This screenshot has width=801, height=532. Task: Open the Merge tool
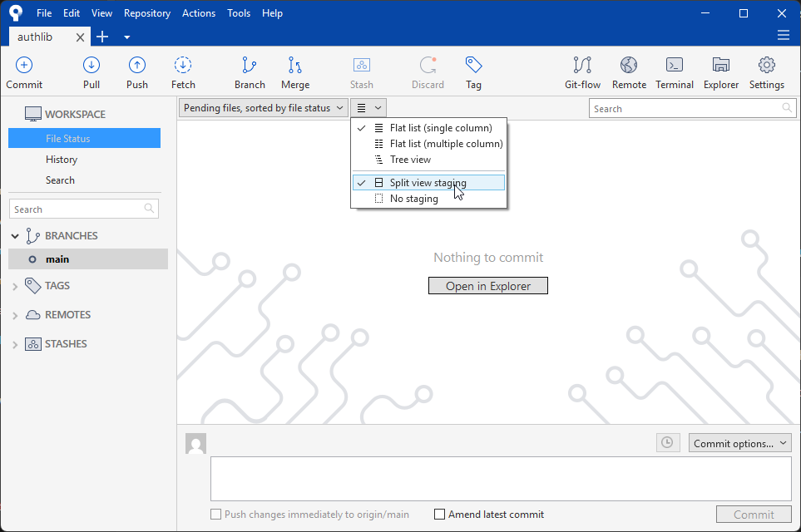[x=295, y=66]
